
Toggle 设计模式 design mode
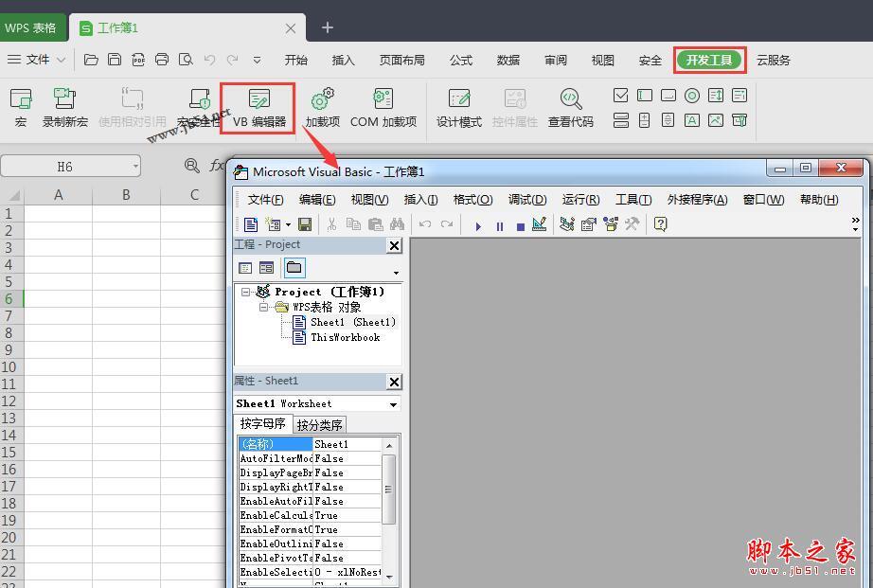click(x=459, y=107)
